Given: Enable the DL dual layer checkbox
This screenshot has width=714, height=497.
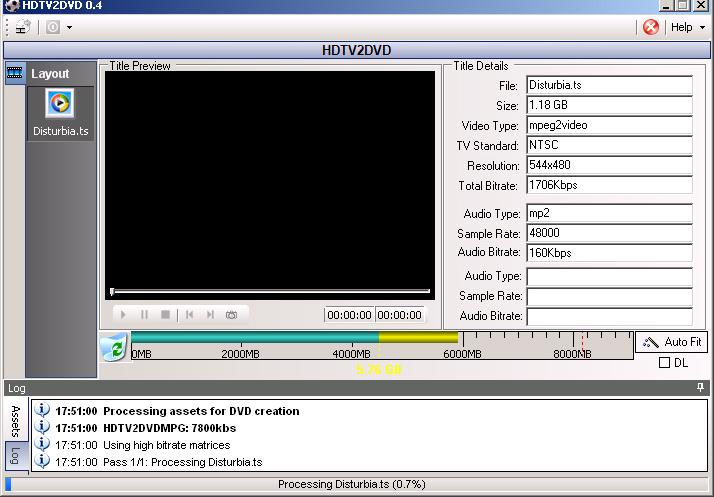Looking at the screenshot, I should click(664, 363).
